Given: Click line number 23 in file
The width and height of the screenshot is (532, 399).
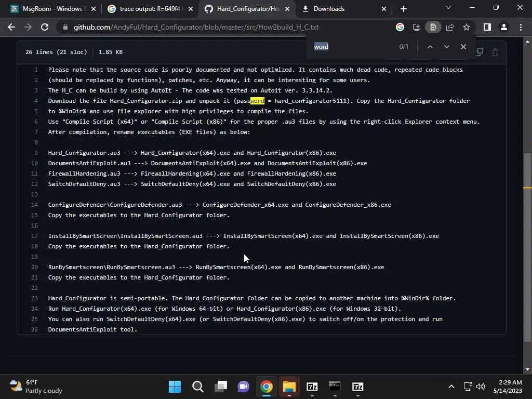Looking at the screenshot, I should coord(35,298).
